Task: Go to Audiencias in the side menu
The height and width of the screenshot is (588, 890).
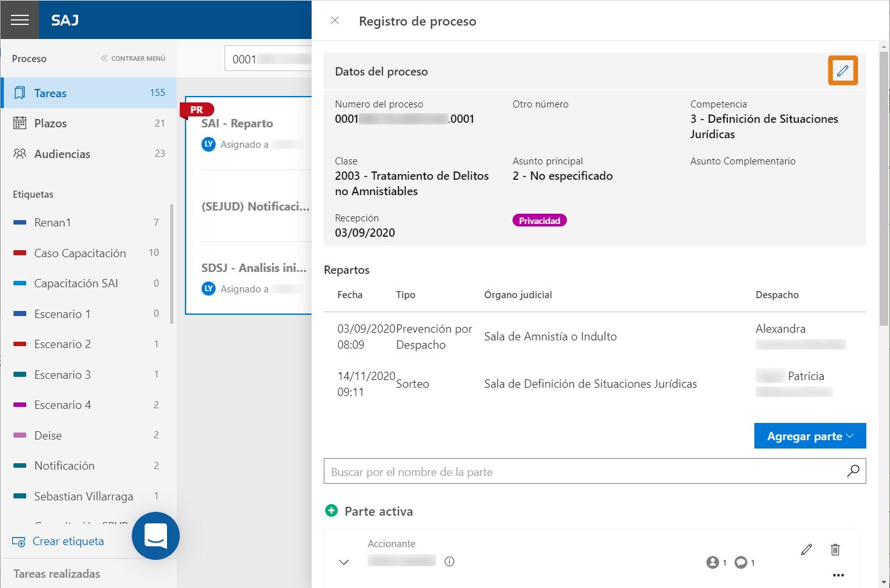Action: tap(88, 154)
